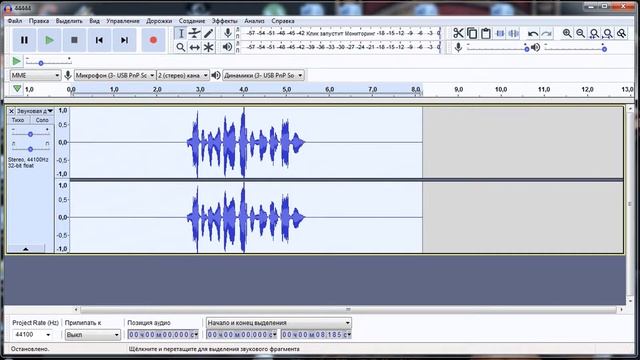Click the Zoom toggle icon

point(622,33)
